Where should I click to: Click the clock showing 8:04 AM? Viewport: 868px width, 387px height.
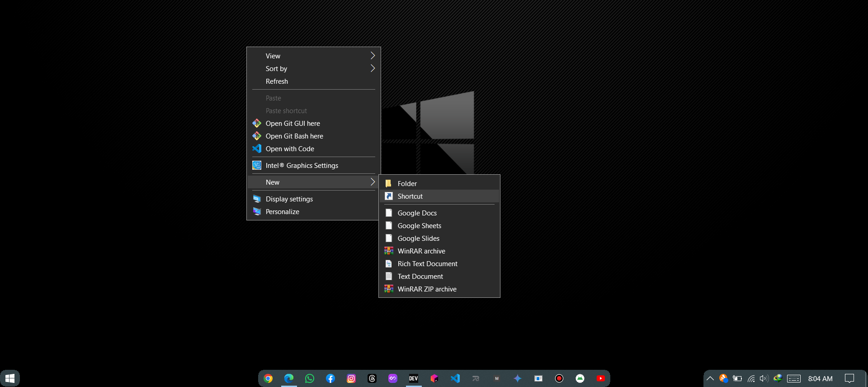(x=820, y=378)
